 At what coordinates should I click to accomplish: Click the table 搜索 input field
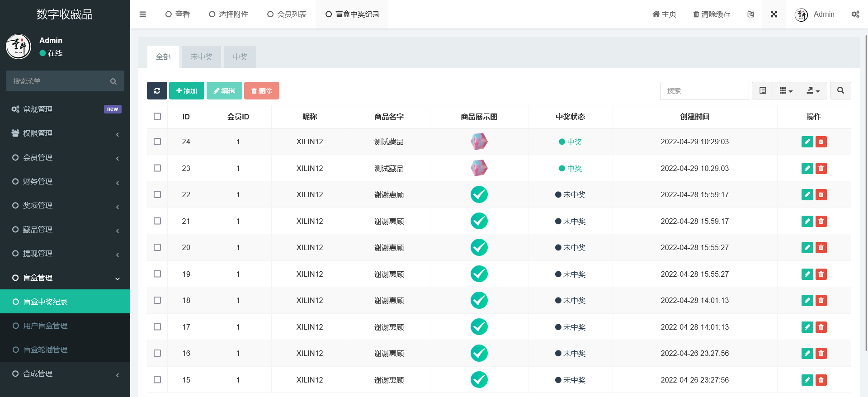[704, 91]
